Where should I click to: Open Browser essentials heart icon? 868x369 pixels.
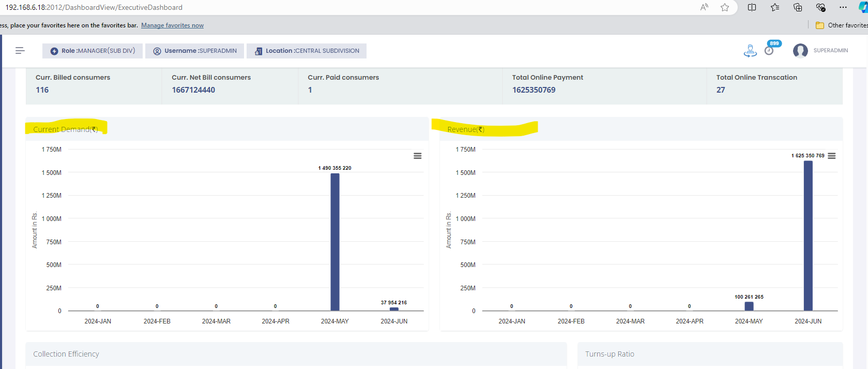(820, 7)
